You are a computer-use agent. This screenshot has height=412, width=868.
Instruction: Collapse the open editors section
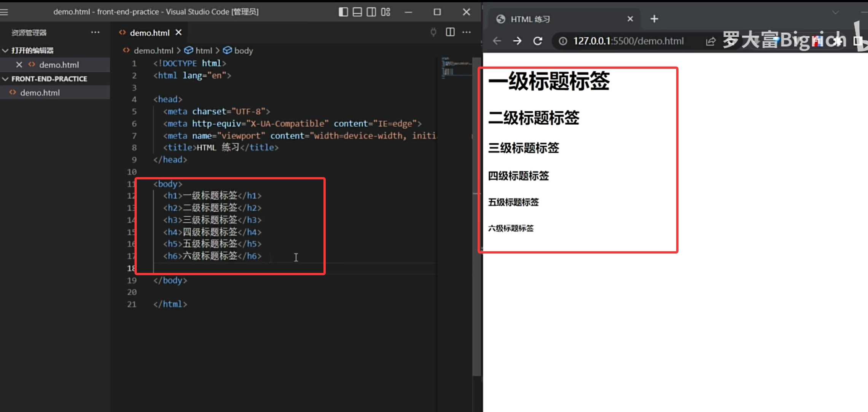pos(6,51)
